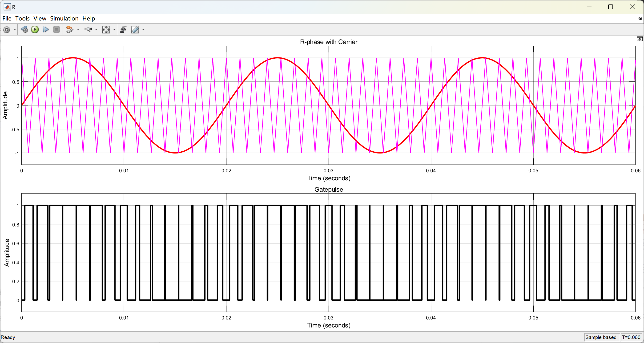
Task: Open scope Configuration Properties gear icon
Action: tap(7, 30)
